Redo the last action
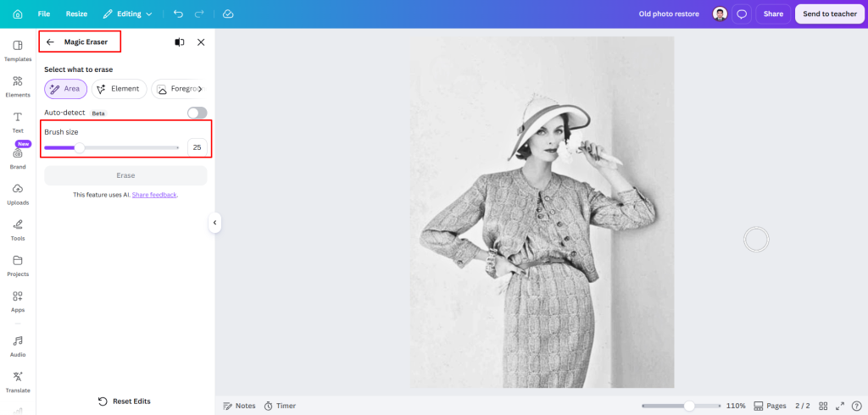The image size is (868, 415). pos(199,14)
